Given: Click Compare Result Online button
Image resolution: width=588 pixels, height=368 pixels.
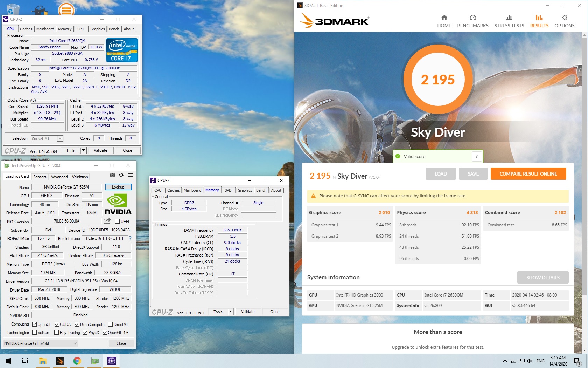Looking at the screenshot, I should pos(528,174).
